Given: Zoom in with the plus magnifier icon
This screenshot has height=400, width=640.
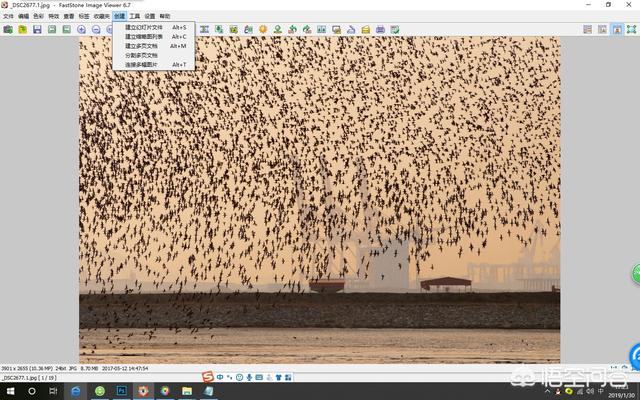Looking at the screenshot, I should [81, 30].
